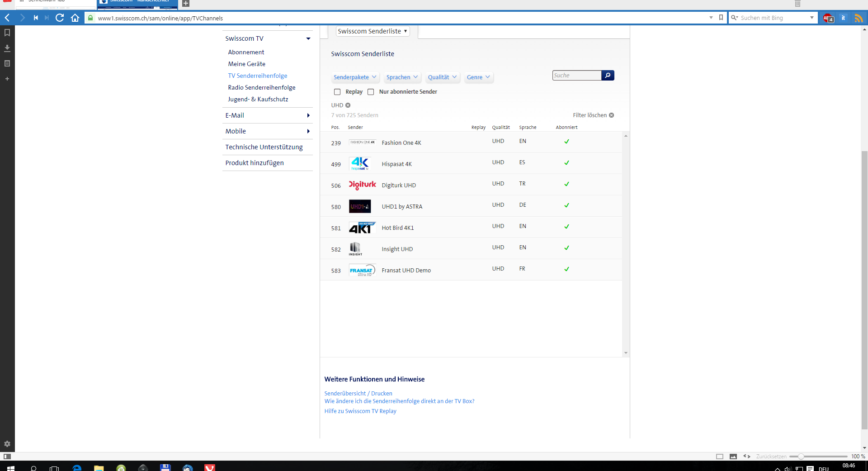Focus the Suchen mit Bing search field
This screenshot has height=471, width=868.
773,18
